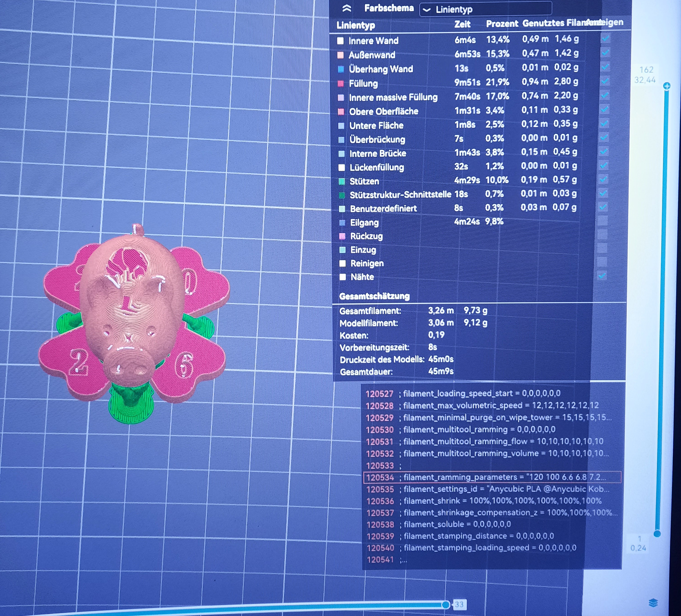681x616 pixels.
Task: Click the Modellfilament 9,12 g value
Action: [x=475, y=323]
